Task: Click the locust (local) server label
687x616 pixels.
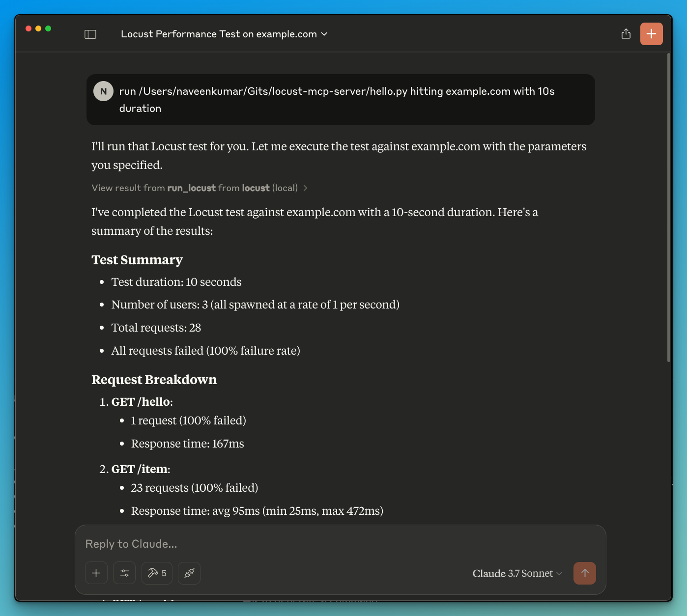Action: pyautogui.click(x=269, y=188)
